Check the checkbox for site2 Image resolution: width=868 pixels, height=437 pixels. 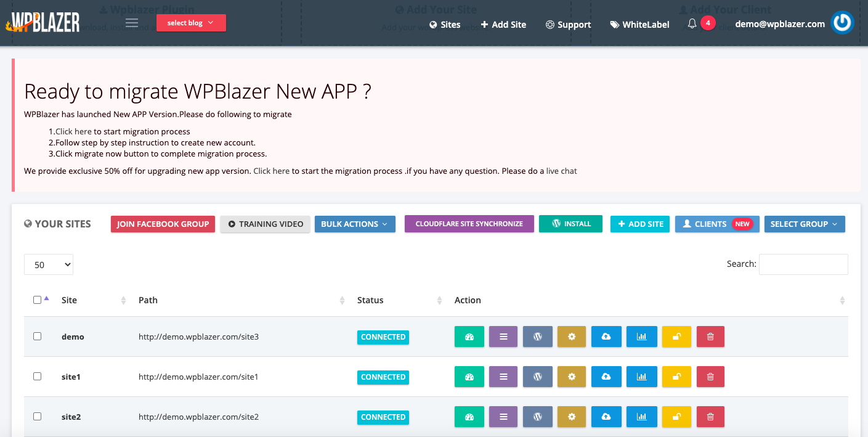point(37,416)
